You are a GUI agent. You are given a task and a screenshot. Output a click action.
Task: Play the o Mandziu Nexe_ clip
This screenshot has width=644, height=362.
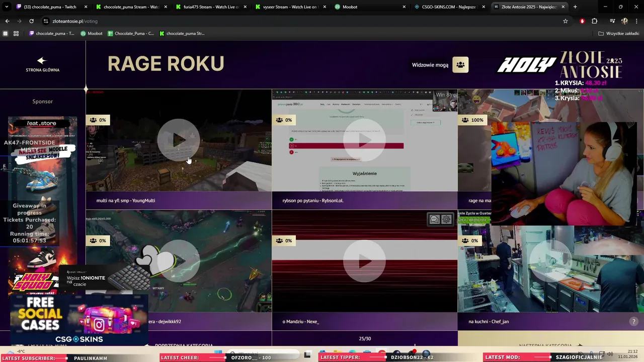pos(365,261)
